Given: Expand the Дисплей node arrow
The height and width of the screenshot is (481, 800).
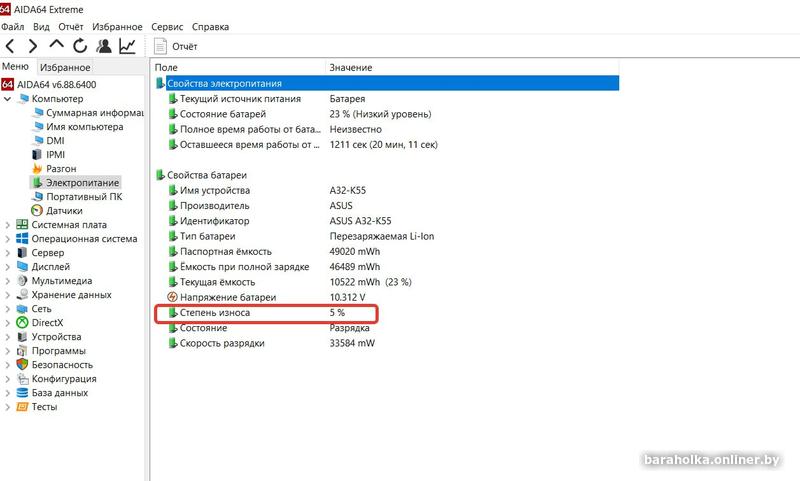Looking at the screenshot, I should (x=7, y=266).
